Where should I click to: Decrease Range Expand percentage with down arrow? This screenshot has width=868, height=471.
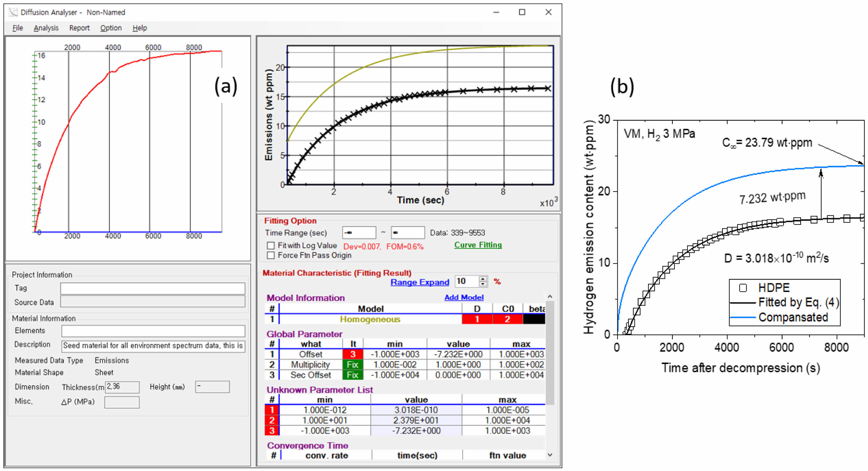(483, 284)
